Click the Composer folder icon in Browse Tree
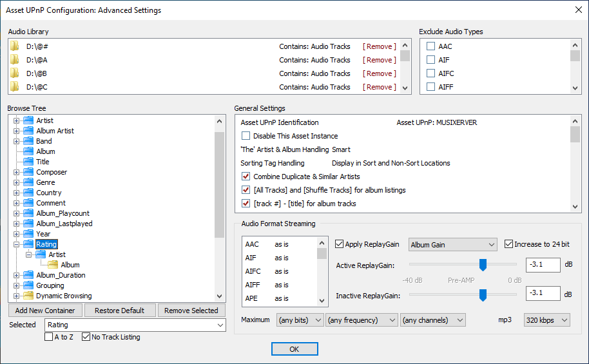Image resolution: width=589 pixels, height=364 pixels. click(28, 172)
